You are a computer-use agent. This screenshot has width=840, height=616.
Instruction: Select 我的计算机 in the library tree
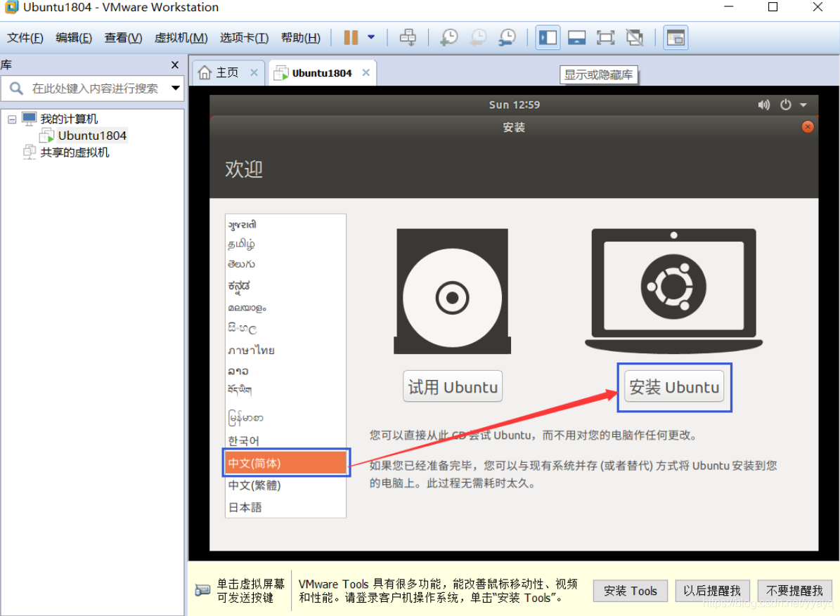pos(69,119)
